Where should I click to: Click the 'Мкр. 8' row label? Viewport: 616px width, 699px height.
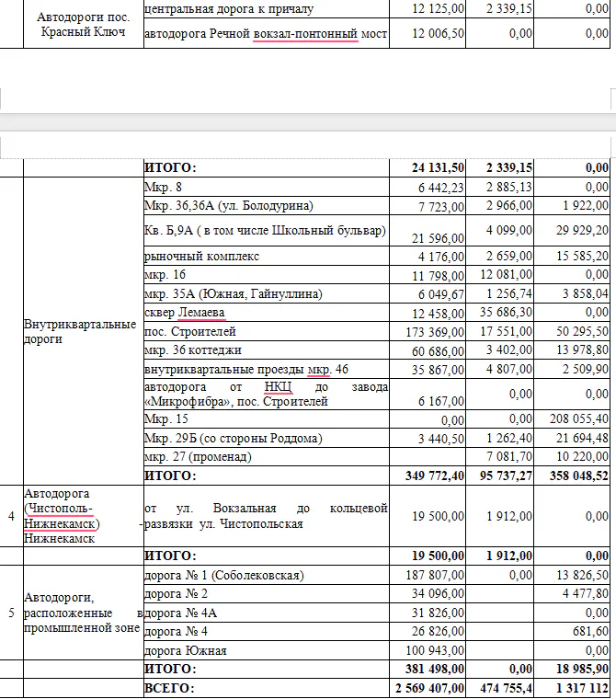[163, 188]
